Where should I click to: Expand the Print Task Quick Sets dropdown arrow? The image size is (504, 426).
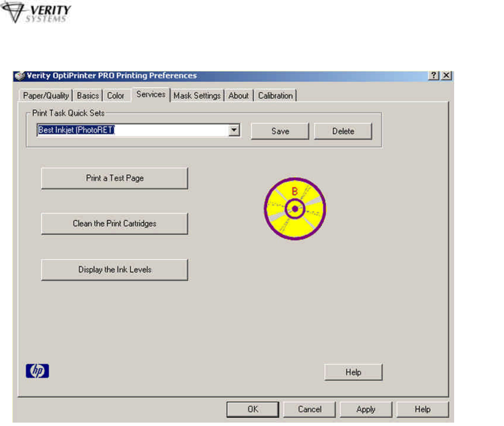coord(235,131)
